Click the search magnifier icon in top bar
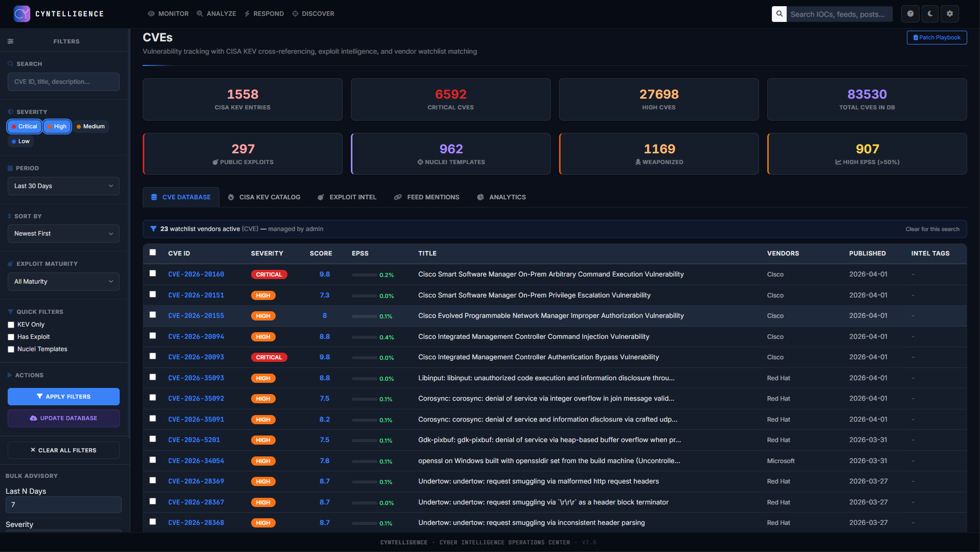The height and width of the screenshot is (552, 980). click(x=779, y=14)
